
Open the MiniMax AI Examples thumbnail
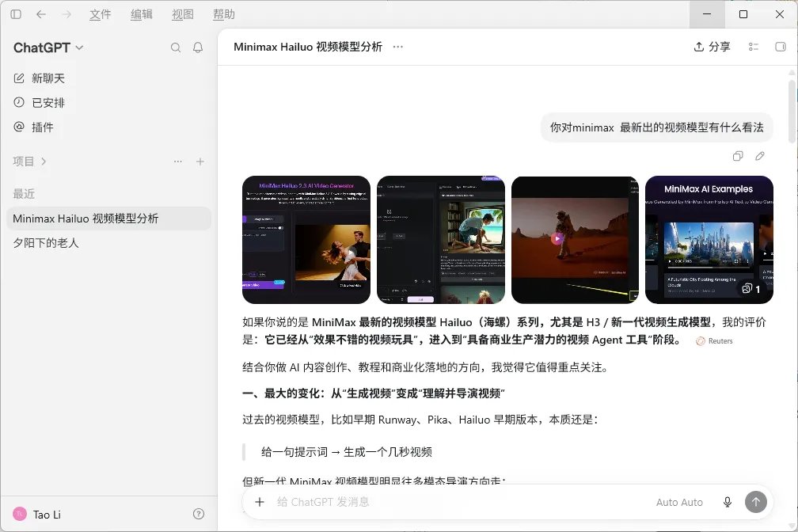[709, 240]
